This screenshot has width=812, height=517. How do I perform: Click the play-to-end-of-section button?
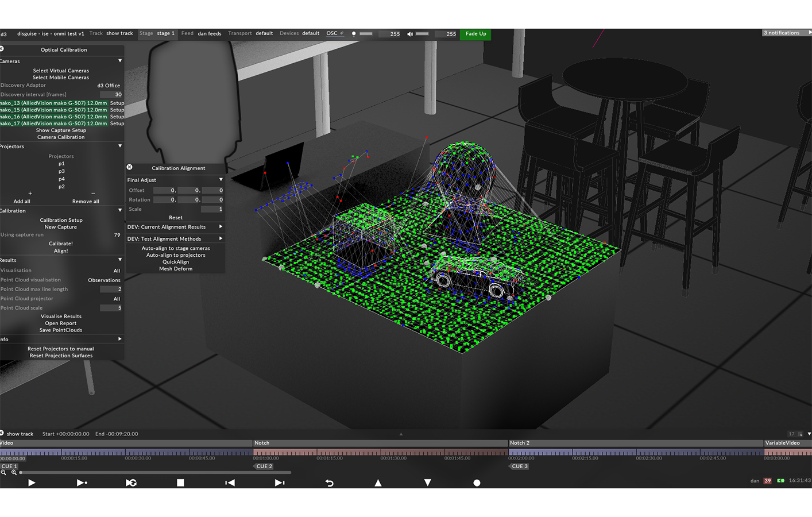[82, 483]
